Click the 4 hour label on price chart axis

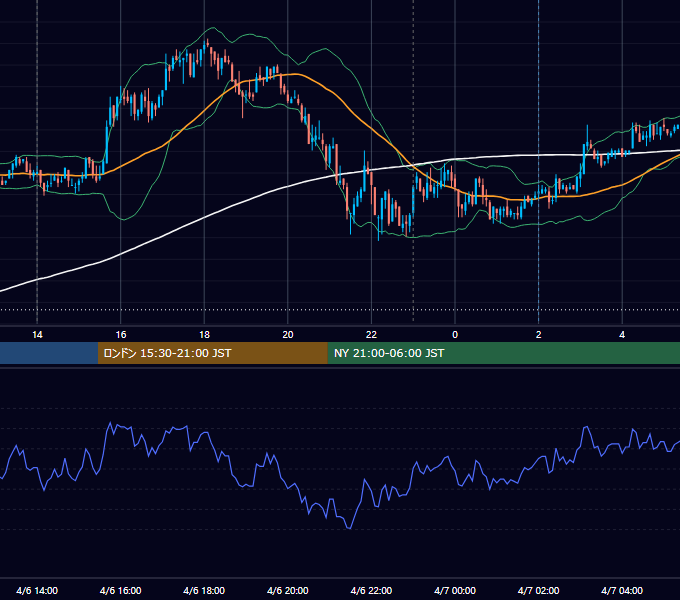[622, 335]
